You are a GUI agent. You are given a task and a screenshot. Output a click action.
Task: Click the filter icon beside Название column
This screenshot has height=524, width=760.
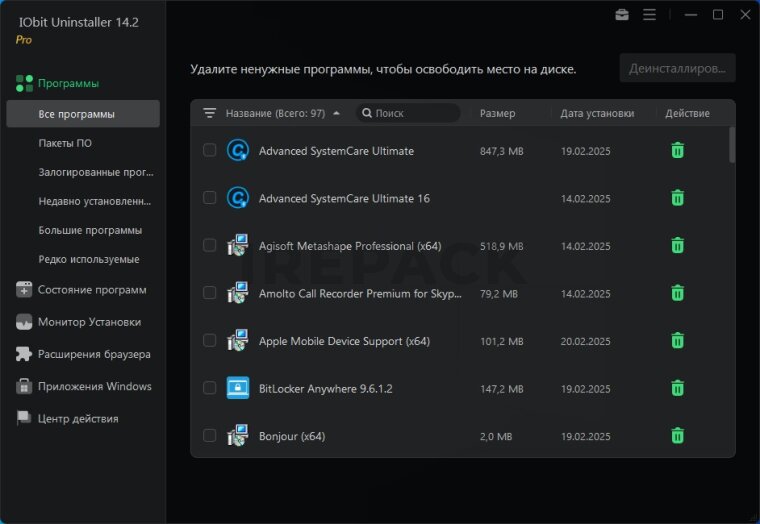(x=209, y=113)
